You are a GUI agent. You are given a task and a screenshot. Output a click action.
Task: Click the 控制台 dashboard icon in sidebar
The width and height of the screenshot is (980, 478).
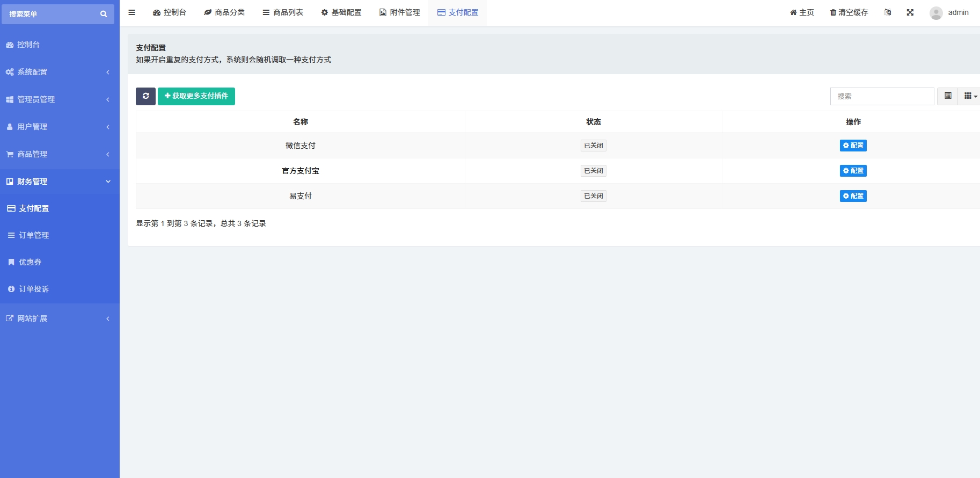click(x=10, y=45)
